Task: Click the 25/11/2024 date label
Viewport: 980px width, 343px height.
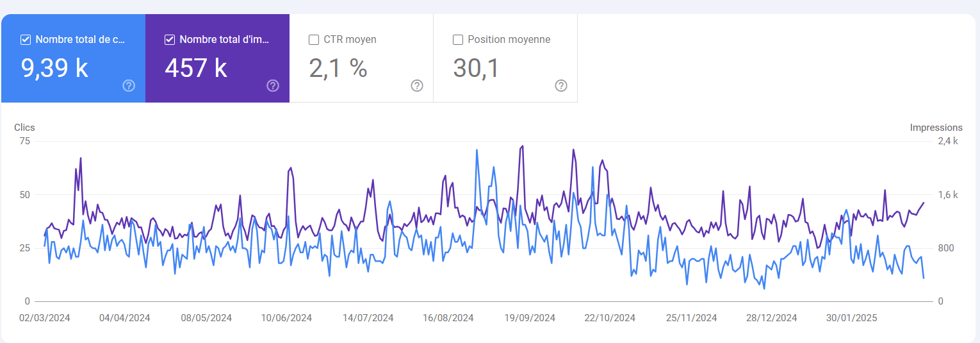Action: (x=691, y=318)
